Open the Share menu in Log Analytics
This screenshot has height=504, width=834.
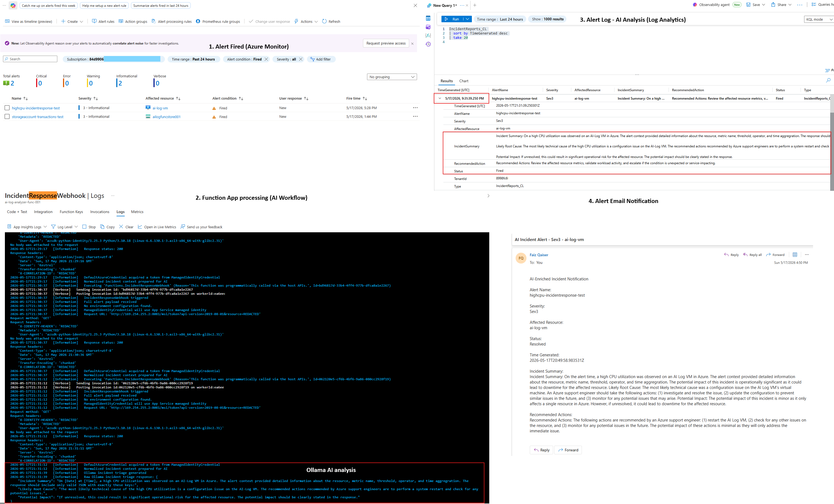(x=781, y=5)
